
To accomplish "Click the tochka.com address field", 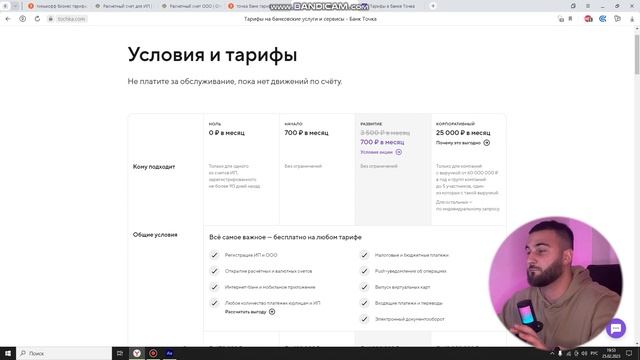I will pos(71,19).
